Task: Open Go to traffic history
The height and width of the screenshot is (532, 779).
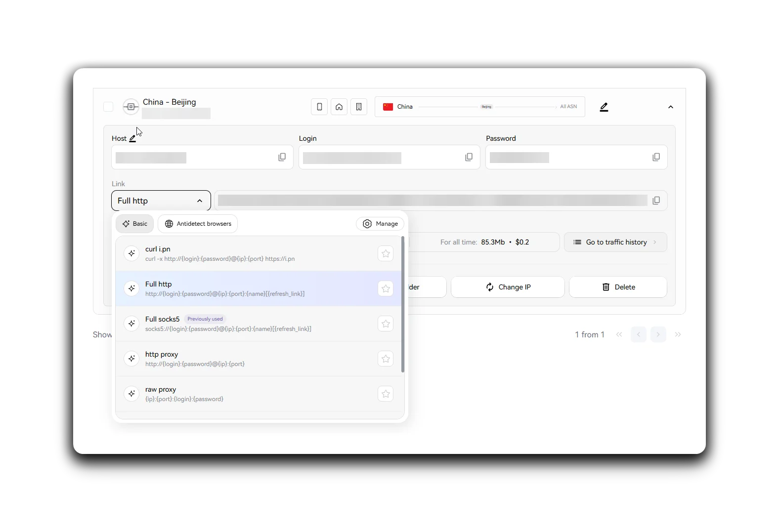Action: [615, 242]
